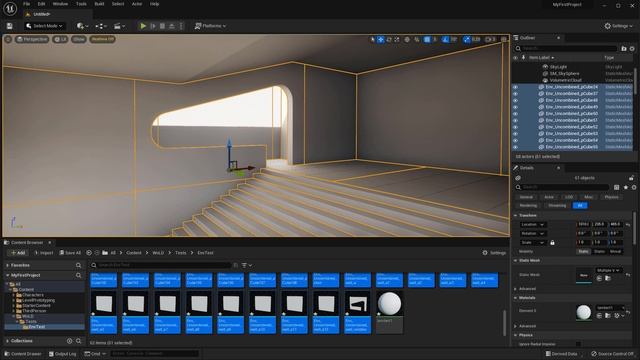Click the Perspective view mode button

[x=32, y=39]
